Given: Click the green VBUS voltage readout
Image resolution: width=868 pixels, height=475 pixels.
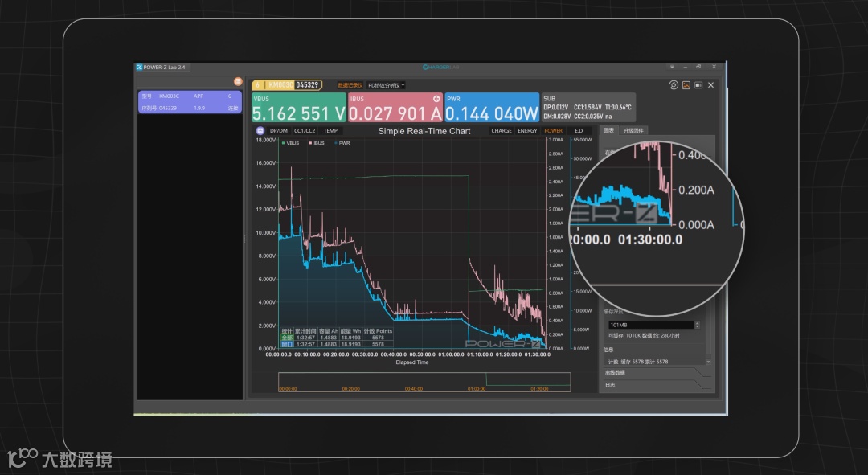Looking at the screenshot, I should (299, 107).
